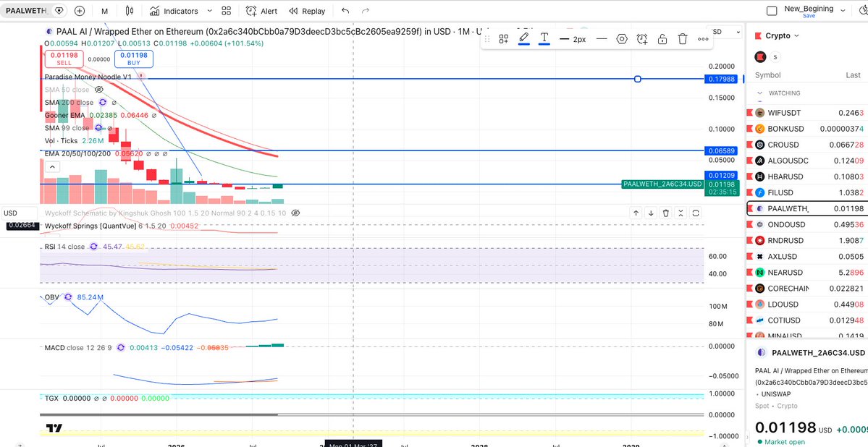
Task: Click Paradise Money Noodle V1 warning icon
Action: coord(142,77)
